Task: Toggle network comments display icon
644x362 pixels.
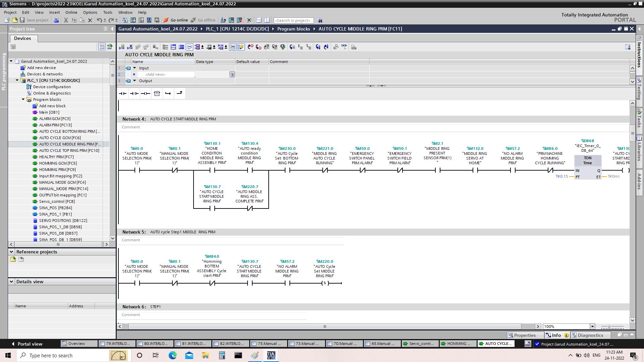Action: point(190,47)
